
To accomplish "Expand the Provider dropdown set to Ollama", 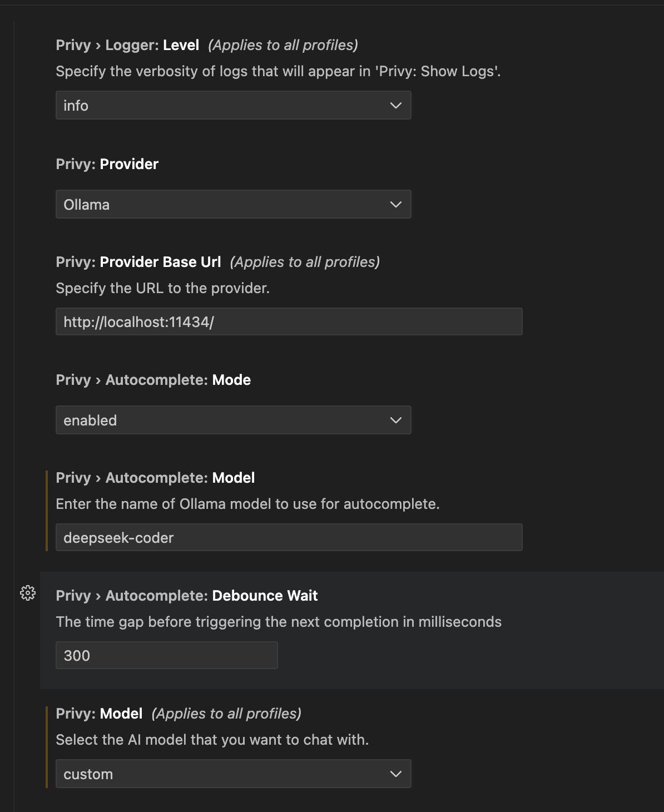I will [x=233, y=205].
